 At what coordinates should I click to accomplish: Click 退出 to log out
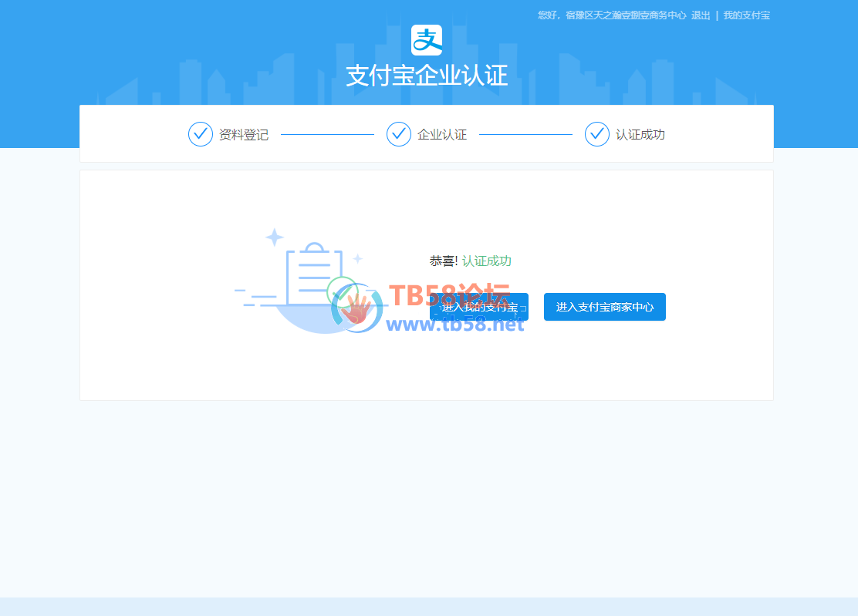tap(701, 15)
